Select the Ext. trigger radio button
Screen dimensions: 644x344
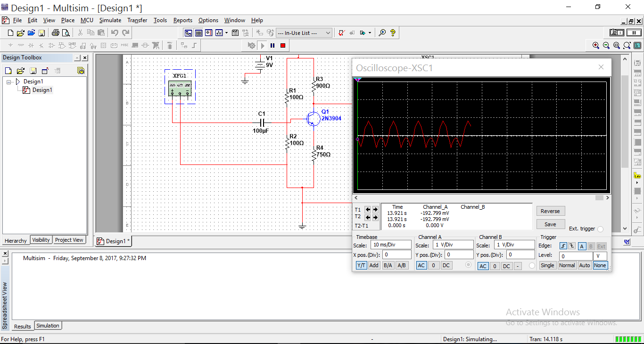(x=600, y=229)
